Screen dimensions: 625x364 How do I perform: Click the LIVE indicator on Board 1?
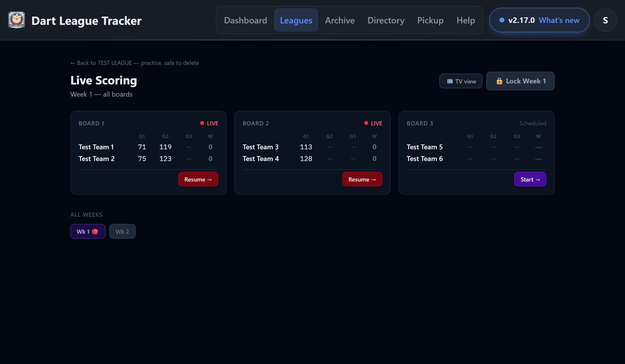pyautogui.click(x=209, y=123)
